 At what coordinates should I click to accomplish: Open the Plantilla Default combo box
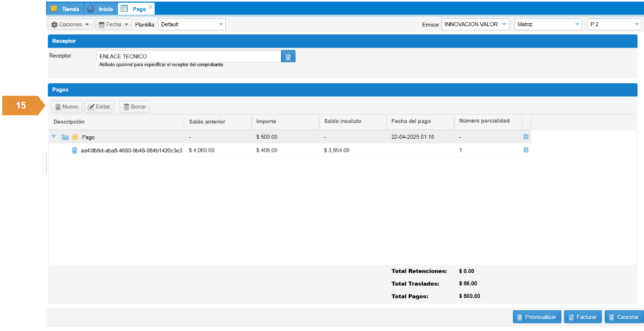191,24
